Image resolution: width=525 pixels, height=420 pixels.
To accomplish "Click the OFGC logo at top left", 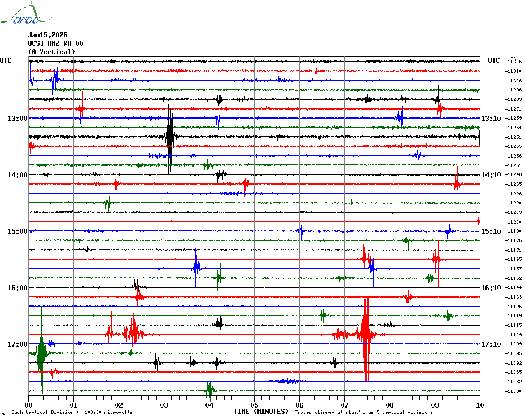I will pos(26,14).
